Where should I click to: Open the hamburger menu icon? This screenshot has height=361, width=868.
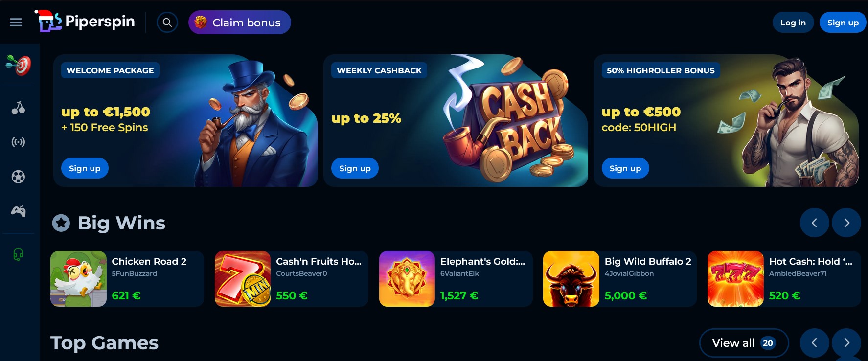(x=16, y=23)
